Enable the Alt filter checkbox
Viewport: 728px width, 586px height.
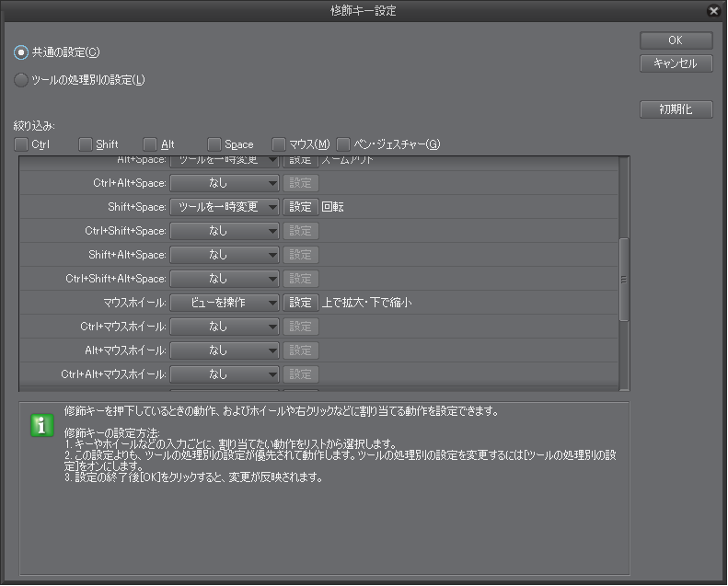pyautogui.click(x=150, y=144)
